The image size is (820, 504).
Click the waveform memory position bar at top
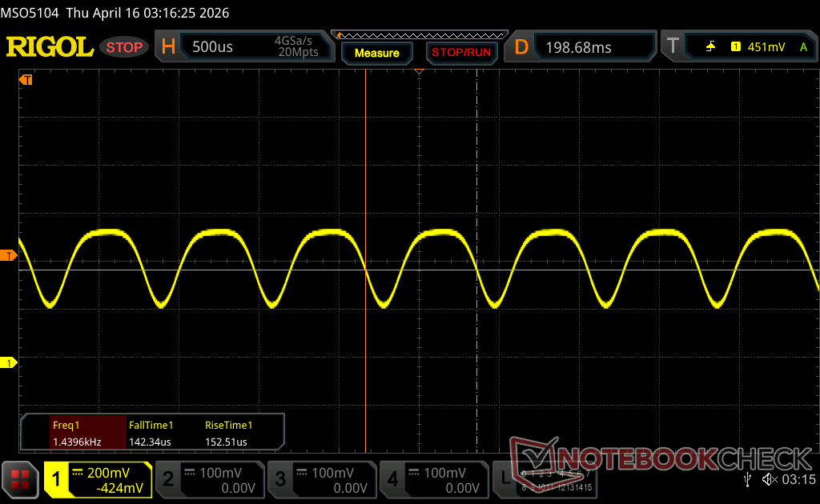421,34
